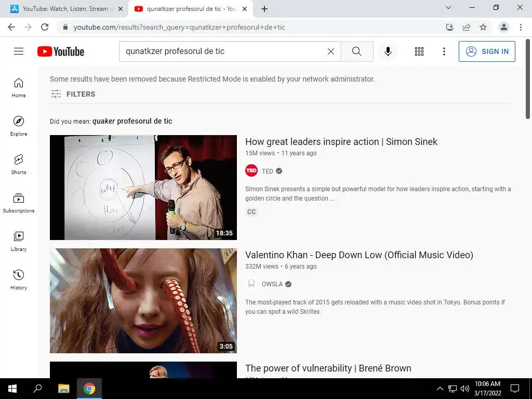Image resolution: width=532 pixels, height=399 pixels.
Task: Click the magnifier search button
Action: [356, 51]
